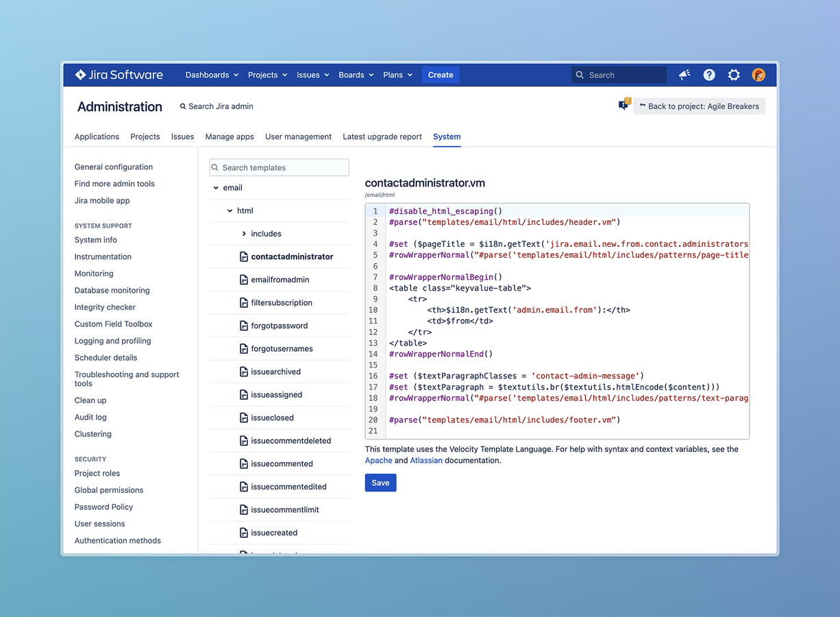Click the forgotpassword file icon
The height and width of the screenshot is (617, 840).
point(244,326)
